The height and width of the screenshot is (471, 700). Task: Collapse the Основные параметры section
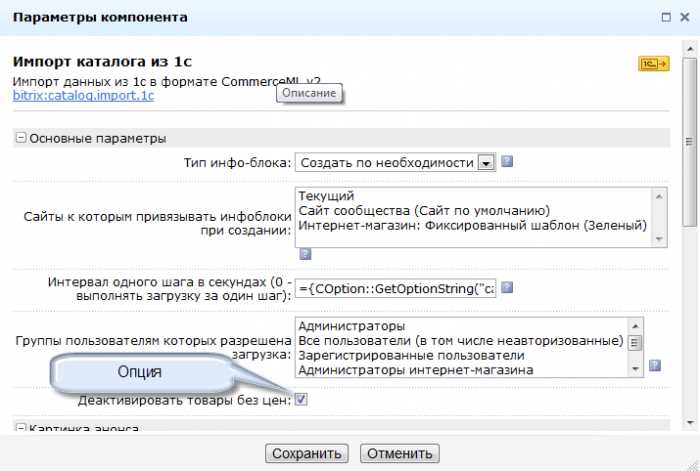pos(21,138)
